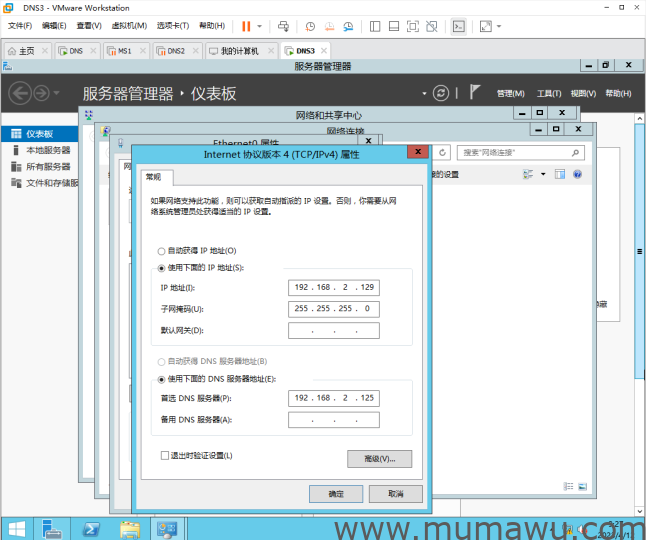
Task: Click the Server Manager notifications flag icon
Action: [x=475, y=93]
